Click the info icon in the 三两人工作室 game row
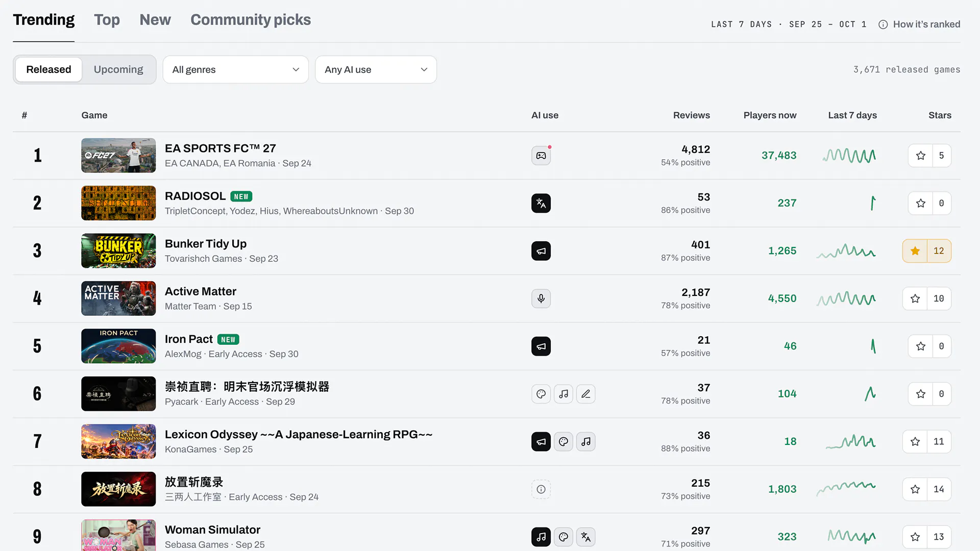980x551 pixels. pos(541,489)
